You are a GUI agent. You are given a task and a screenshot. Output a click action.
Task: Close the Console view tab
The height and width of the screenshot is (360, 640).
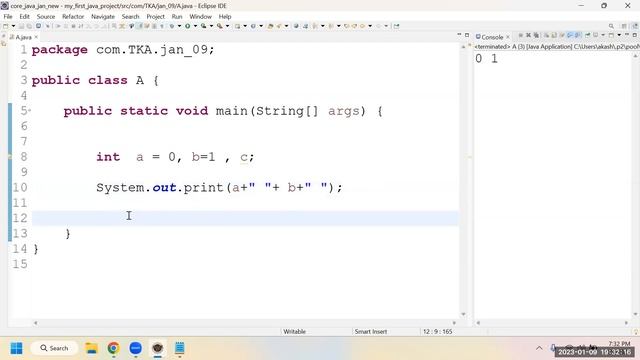point(508,37)
